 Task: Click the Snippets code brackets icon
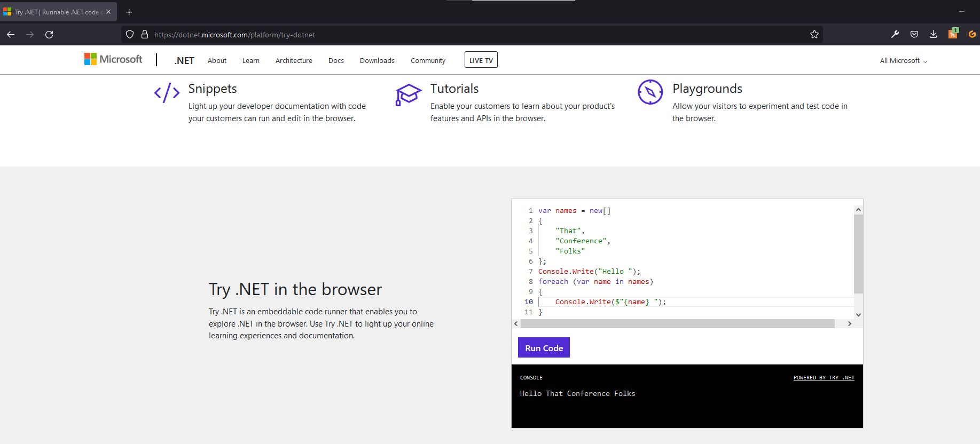pyautogui.click(x=167, y=93)
